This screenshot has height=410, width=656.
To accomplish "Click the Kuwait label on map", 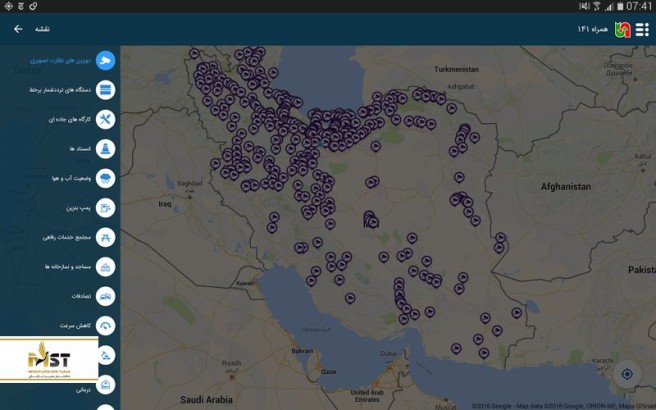I will click(x=245, y=283).
